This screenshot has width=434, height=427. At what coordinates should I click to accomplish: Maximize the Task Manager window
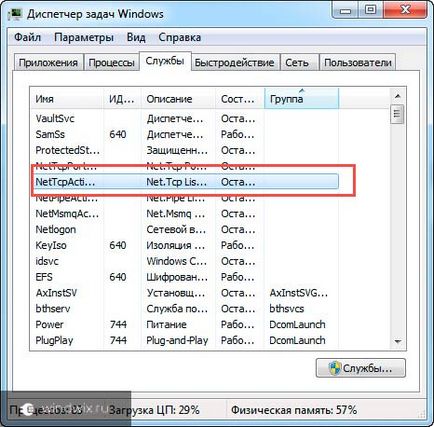point(370,11)
